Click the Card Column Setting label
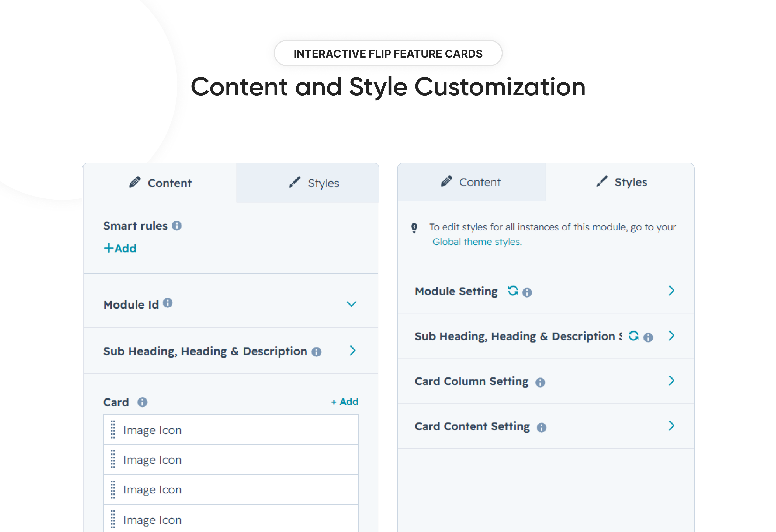Image resolution: width=776 pixels, height=532 pixels. click(472, 381)
